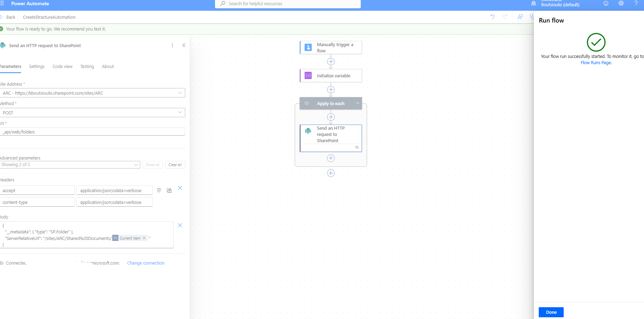Switch to the Code view tab
This screenshot has width=644, height=319.
(x=62, y=67)
